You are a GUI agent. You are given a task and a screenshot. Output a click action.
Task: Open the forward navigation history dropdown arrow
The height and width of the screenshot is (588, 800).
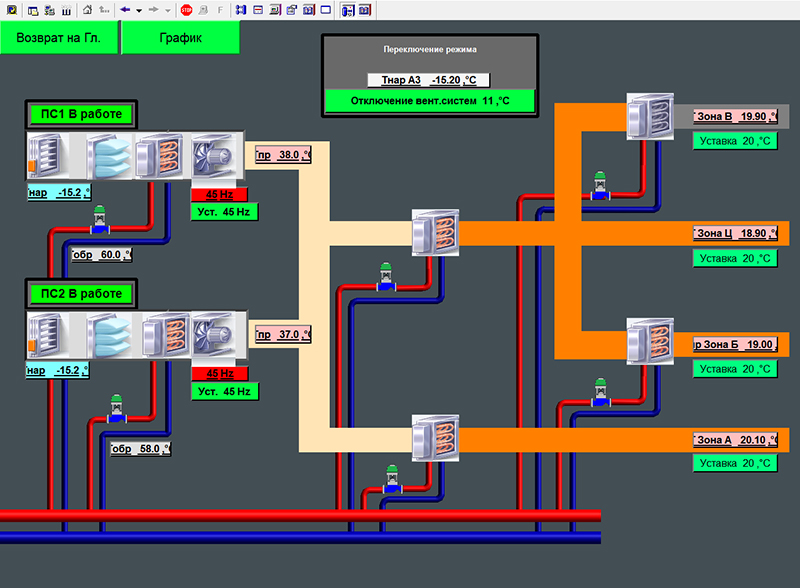tap(166, 10)
